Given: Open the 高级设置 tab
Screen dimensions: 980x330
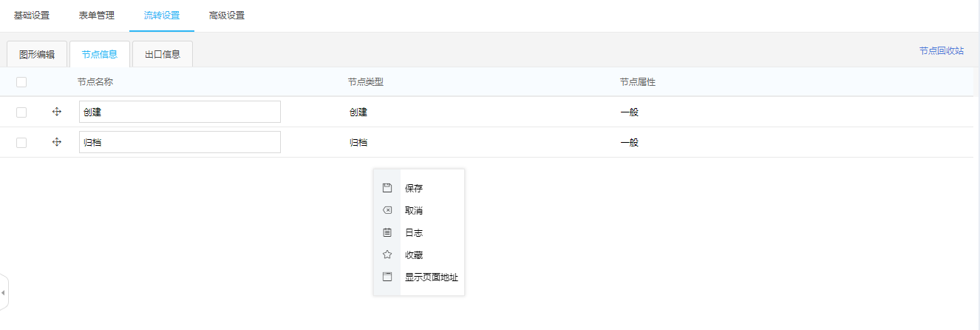Looking at the screenshot, I should pos(227,16).
